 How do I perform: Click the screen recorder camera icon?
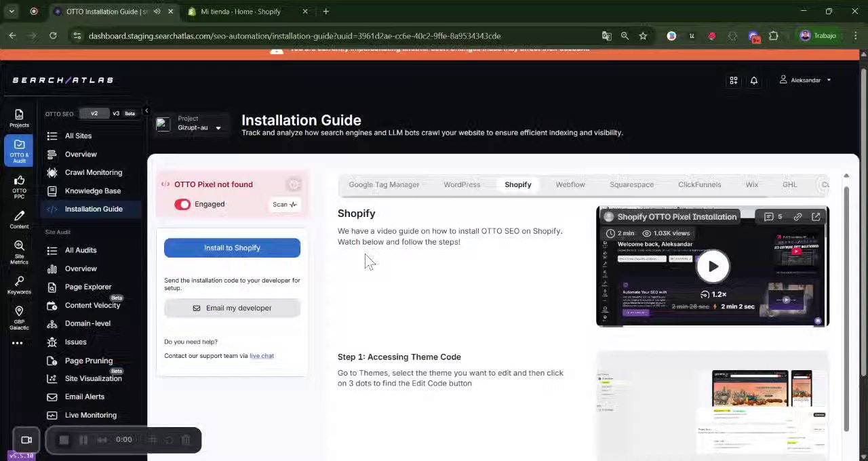click(26, 439)
